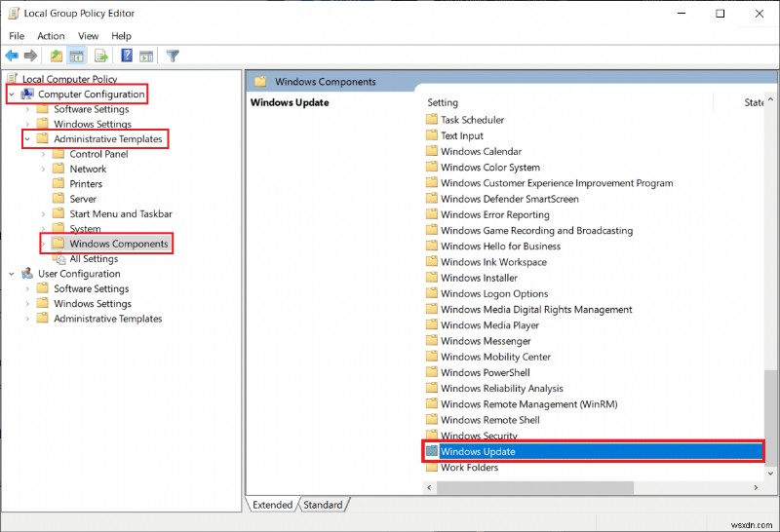This screenshot has height=532, width=780.
Task: Click the horizontal scrollbar right arrow
Action: point(756,488)
